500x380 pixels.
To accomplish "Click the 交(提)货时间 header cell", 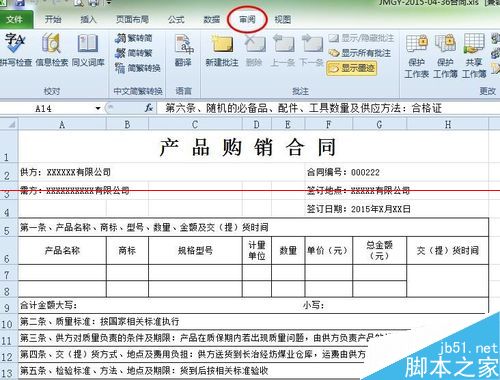I will coord(448,250).
